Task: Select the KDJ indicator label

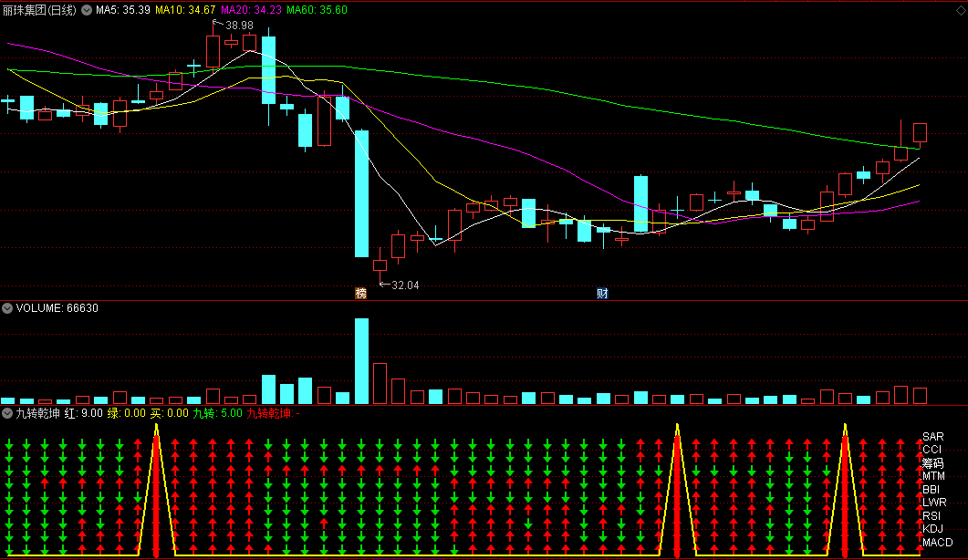Action: [x=932, y=529]
